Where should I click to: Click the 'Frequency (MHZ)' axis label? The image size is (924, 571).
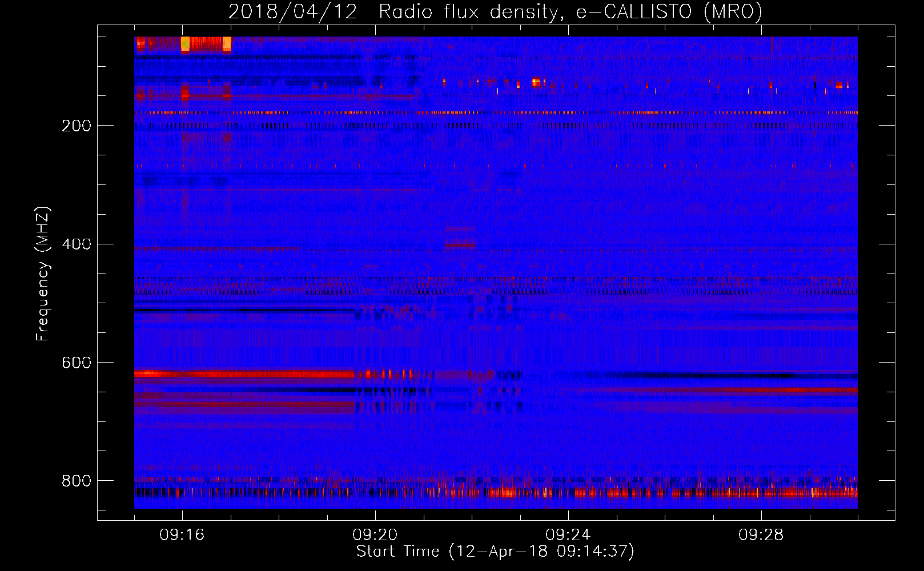(x=43, y=274)
